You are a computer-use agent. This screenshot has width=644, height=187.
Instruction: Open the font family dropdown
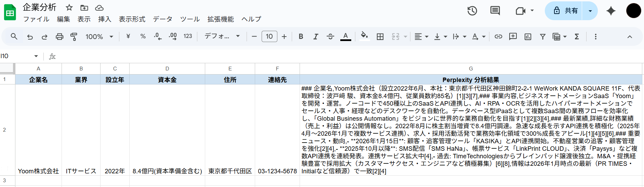pos(222,37)
